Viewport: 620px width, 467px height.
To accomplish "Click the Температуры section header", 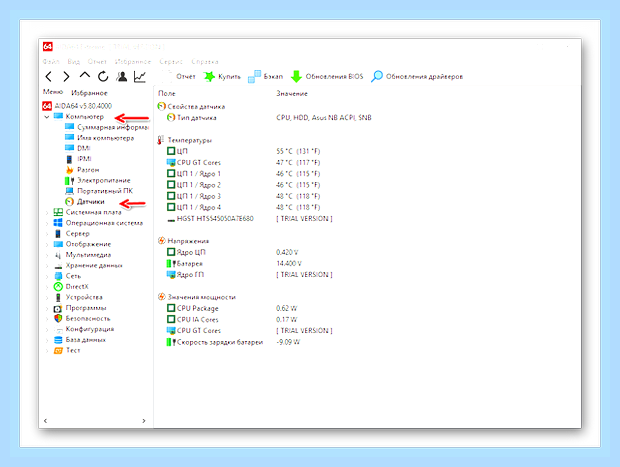I will point(184,140).
